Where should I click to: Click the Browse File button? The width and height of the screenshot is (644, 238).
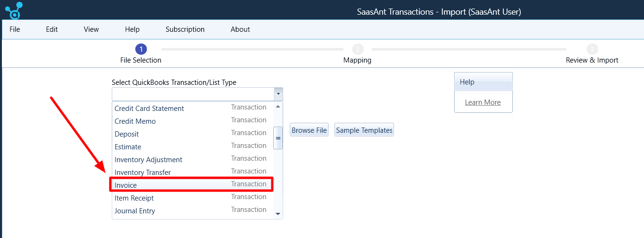pyautogui.click(x=309, y=130)
